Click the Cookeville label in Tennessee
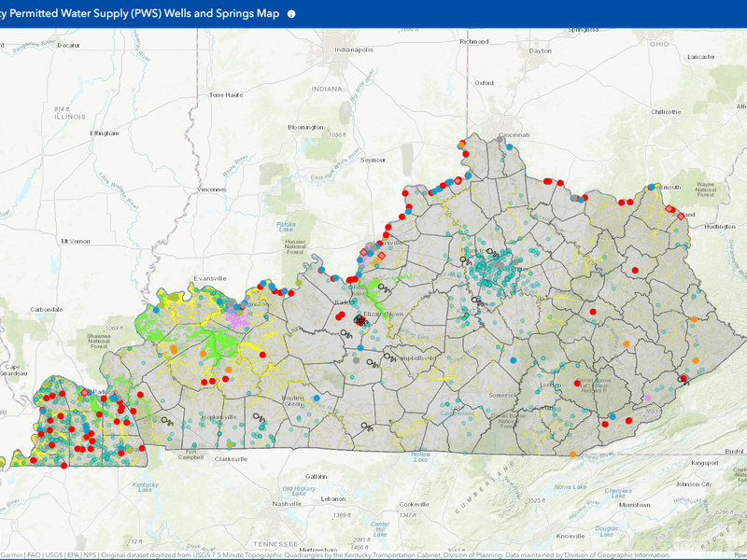 click(x=414, y=504)
